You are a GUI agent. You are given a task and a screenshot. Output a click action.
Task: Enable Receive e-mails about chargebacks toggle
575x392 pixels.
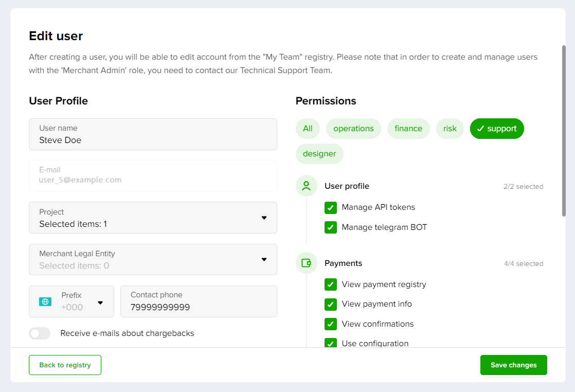coord(40,333)
